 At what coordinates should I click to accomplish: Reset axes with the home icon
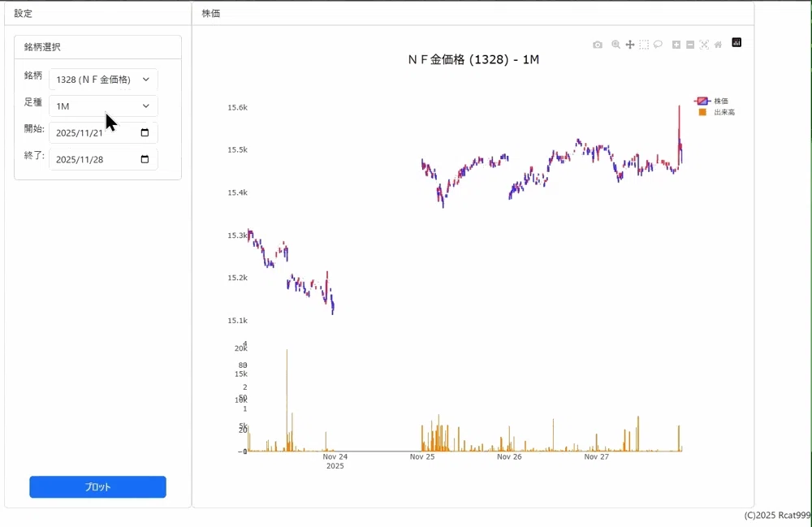point(718,45)
